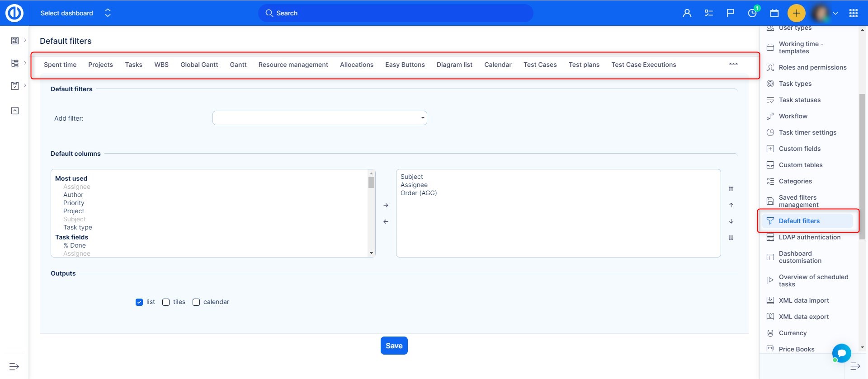Open the calendar icon in top bar
The image size is (868, 379).
tap(774, 13)
